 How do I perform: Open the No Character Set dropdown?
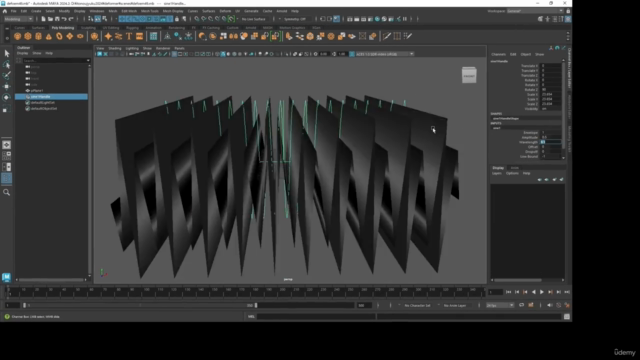pyautogui.click(x=418, y=305)
